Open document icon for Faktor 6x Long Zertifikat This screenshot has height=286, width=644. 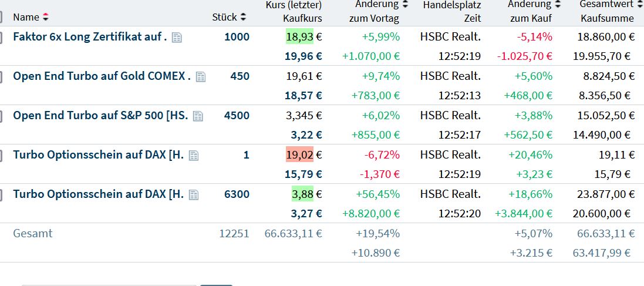coord(177,38)
